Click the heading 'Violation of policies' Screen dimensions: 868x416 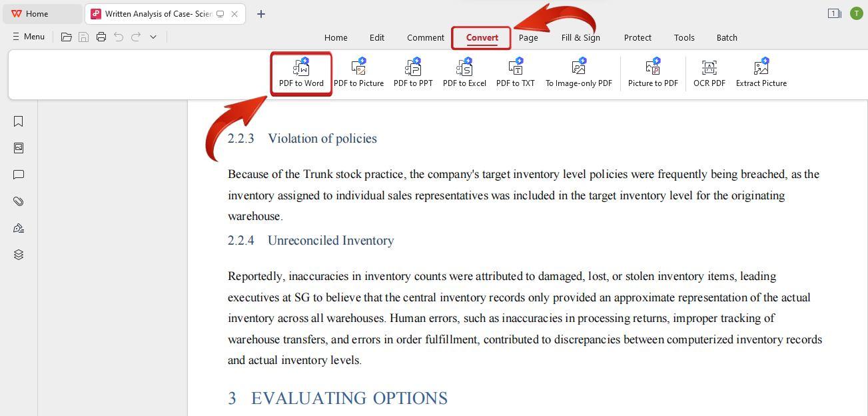pyautogui.click(x=322, y=138)
